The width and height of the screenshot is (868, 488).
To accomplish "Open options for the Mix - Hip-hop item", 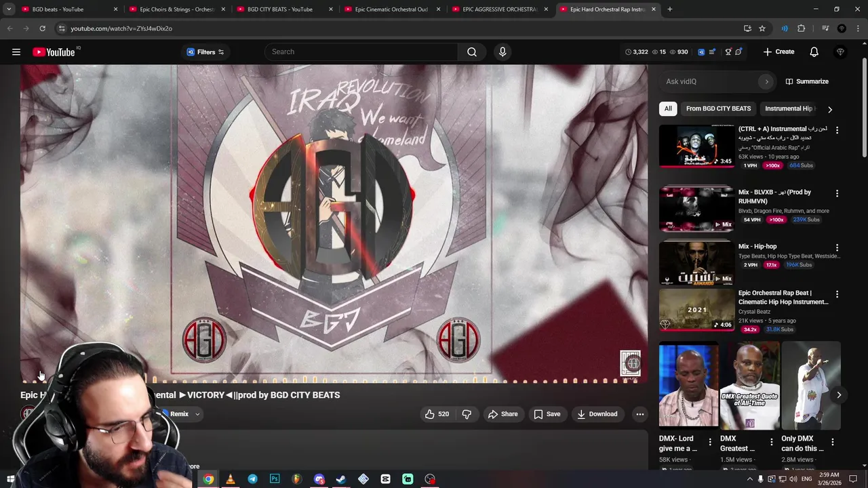I will 837,247.
